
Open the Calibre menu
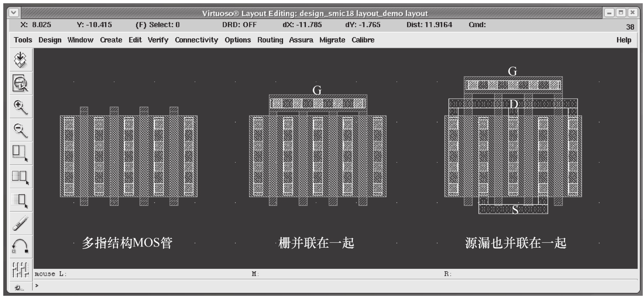[x=363, y=40]
